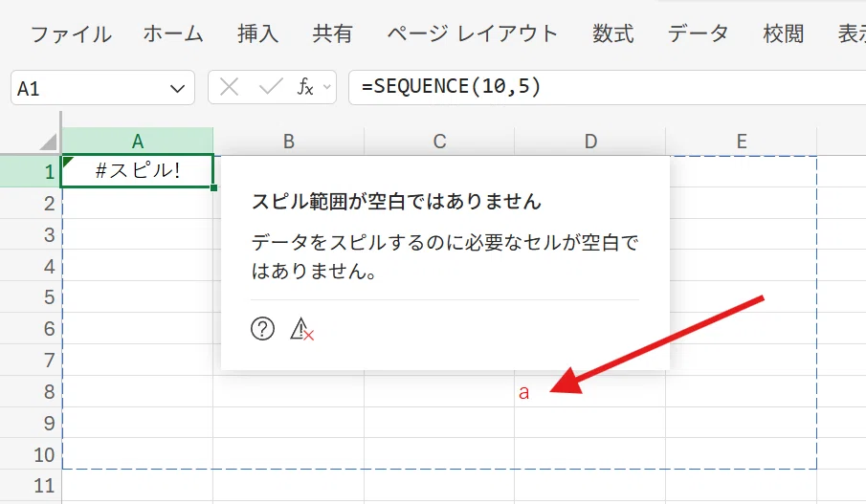Open the ファイル menu tab

(x=71, y=34)
